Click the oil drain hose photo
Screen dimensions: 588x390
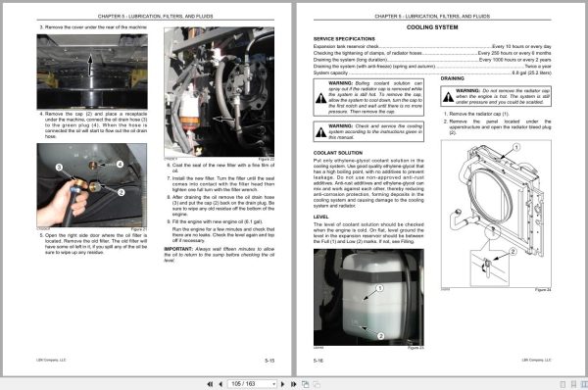(92, 185)
